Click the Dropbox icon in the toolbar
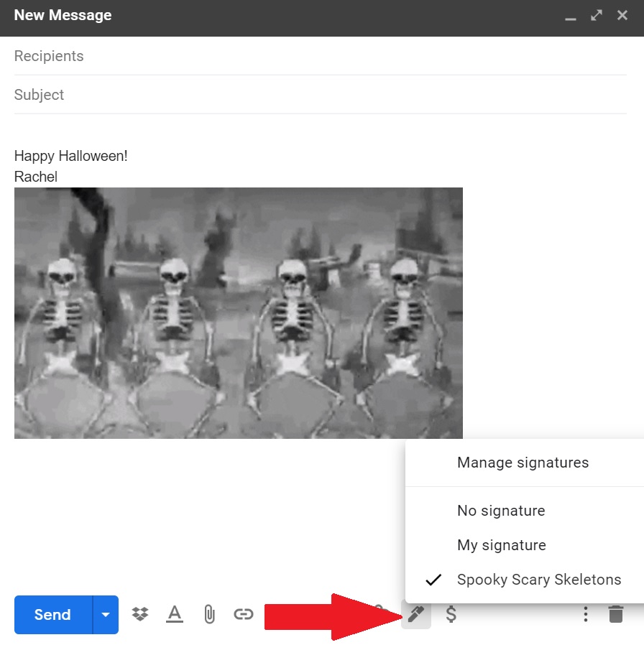 click(140, 614)
